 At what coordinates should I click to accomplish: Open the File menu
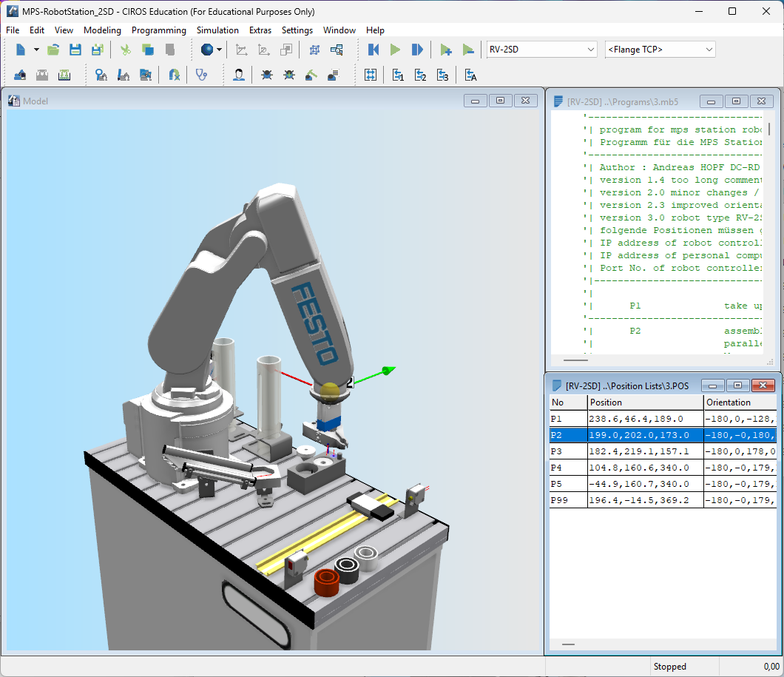[x=13, y=30]
